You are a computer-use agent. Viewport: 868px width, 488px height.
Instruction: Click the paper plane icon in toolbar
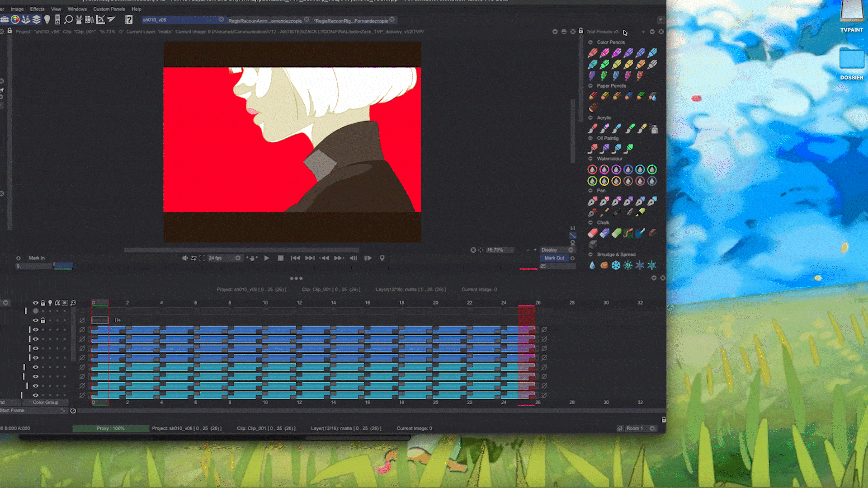click(x=111, y=19)
